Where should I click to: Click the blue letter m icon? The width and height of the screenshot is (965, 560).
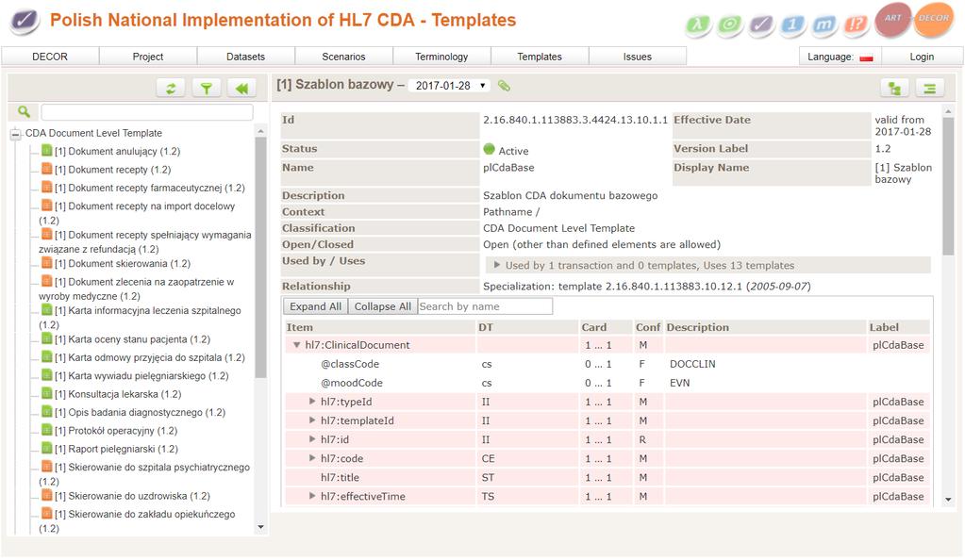[824, 25]
